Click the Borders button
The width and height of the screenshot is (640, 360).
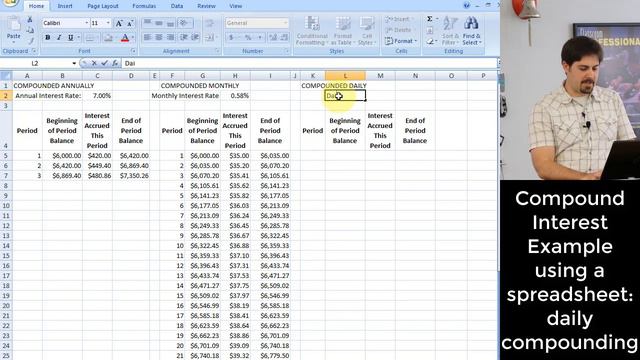[x=90, y=38]
